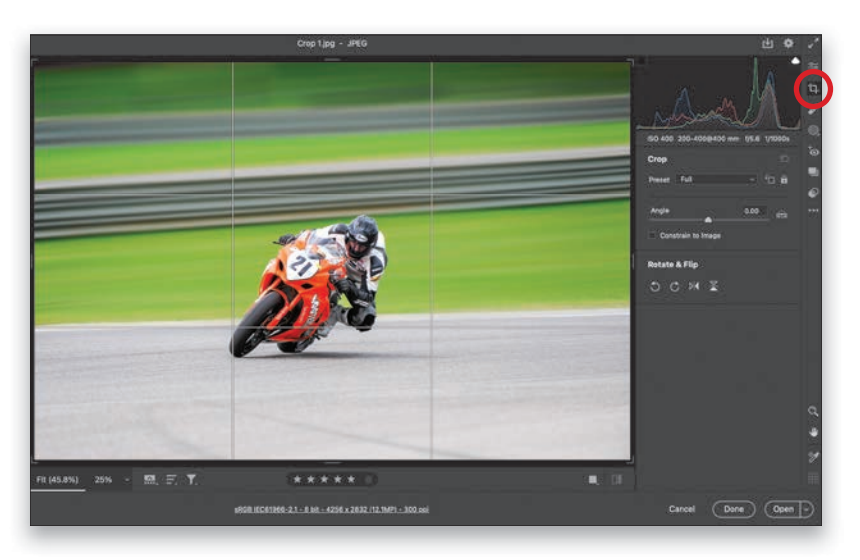Flip the image horizontally
Screen dimensions: 860x560
coord(694,286)
